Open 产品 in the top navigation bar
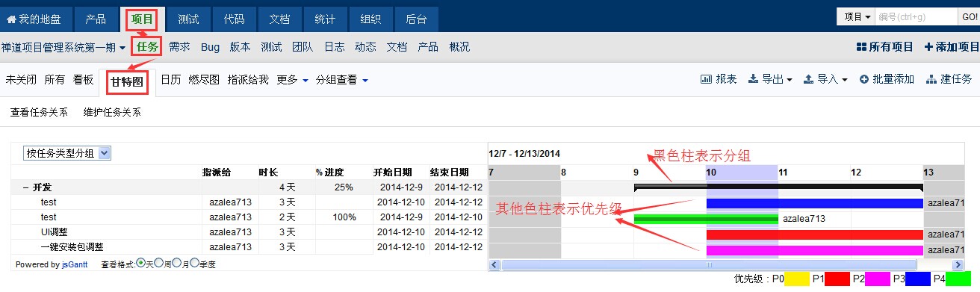The image size is (980, 292). click(x=96, y=19)
